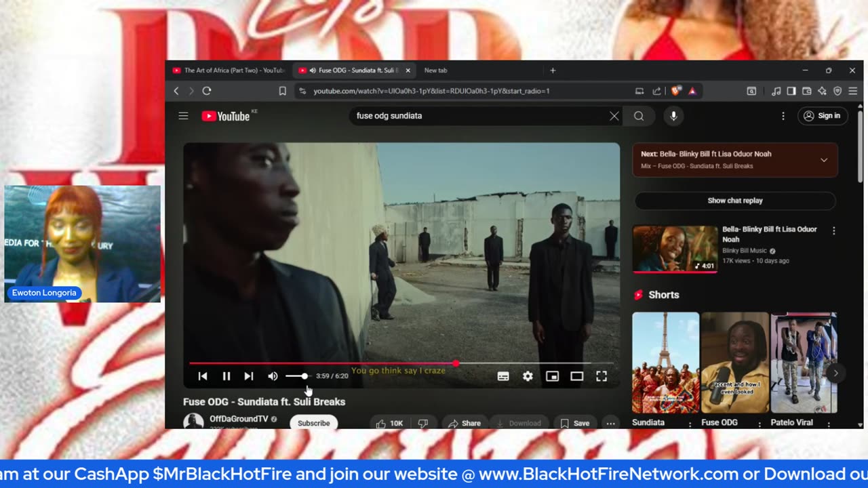Open options for the Fuse ODG short

pyautogui.click(x=759, y=424)
